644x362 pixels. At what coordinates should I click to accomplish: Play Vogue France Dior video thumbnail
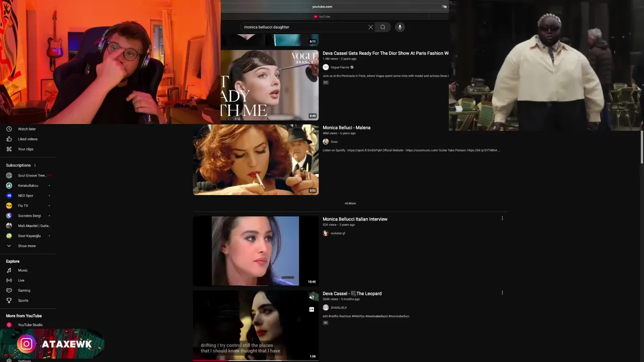point(270,85)
